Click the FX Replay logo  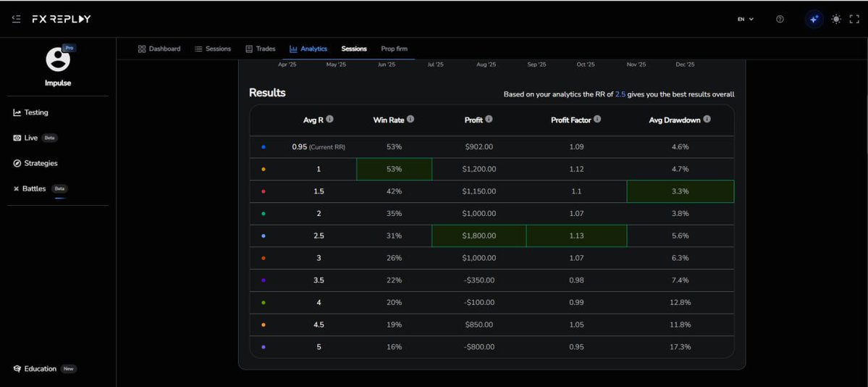[x=61, y=19]
